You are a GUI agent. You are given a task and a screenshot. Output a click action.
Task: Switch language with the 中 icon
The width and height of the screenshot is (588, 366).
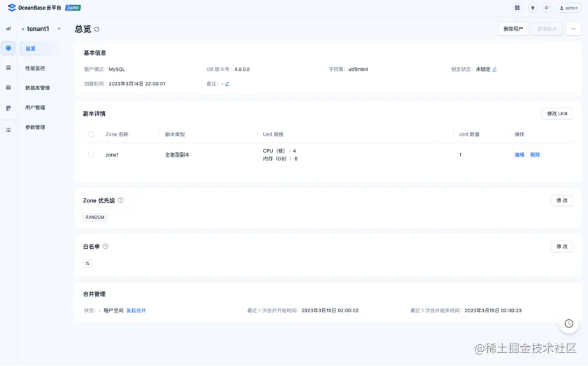tap(546, 8)
